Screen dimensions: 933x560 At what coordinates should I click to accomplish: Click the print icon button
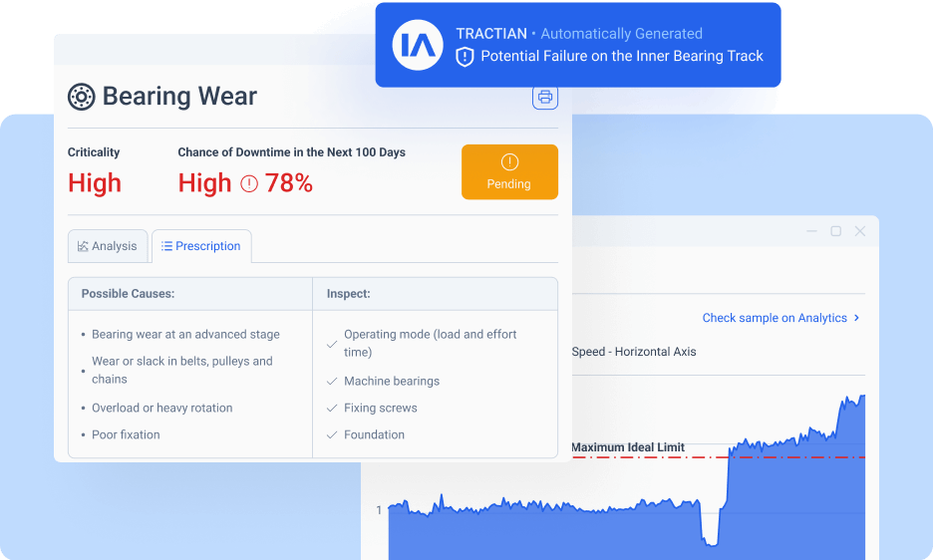coord(544,97)
